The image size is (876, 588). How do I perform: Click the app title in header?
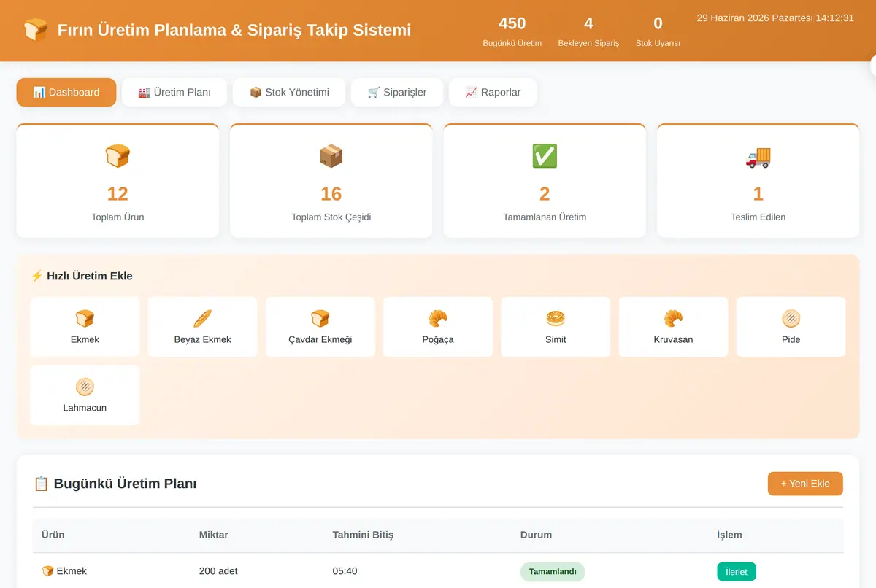[x=234, y=30]
